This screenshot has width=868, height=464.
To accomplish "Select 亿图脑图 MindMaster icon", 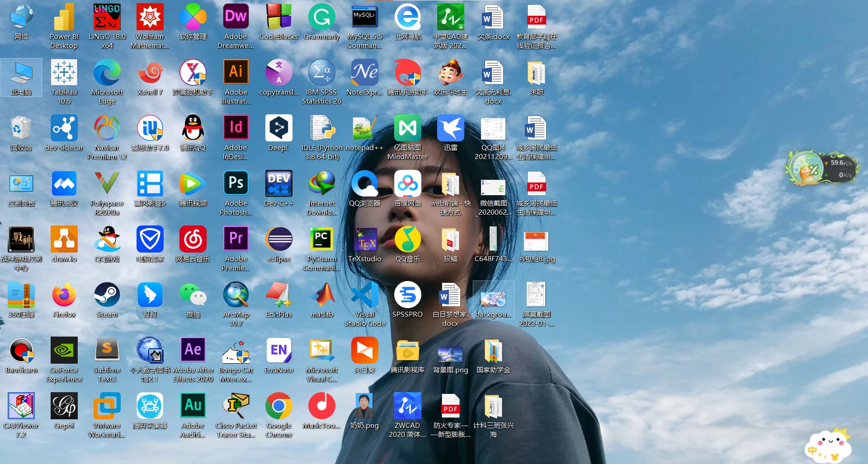I will [407, 128].
